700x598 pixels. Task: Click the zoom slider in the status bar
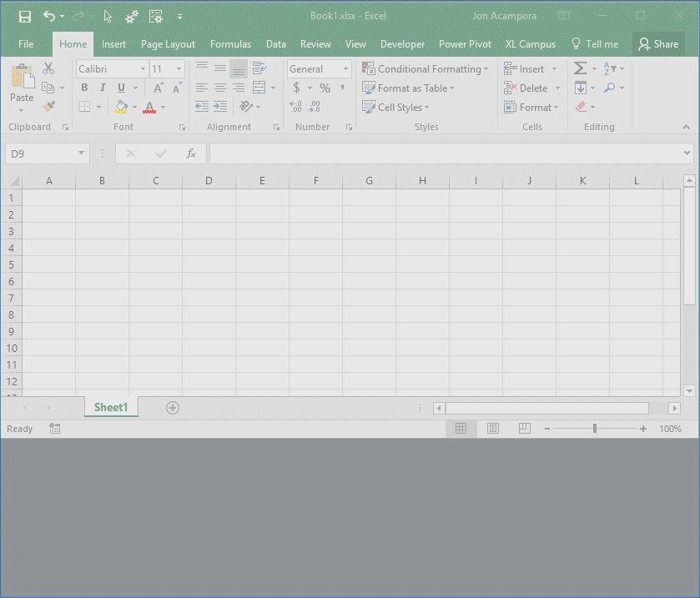click(595, 429)
